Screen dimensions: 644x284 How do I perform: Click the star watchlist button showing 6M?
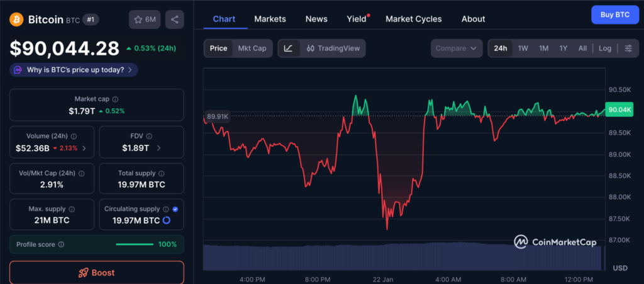coord(144,20)
